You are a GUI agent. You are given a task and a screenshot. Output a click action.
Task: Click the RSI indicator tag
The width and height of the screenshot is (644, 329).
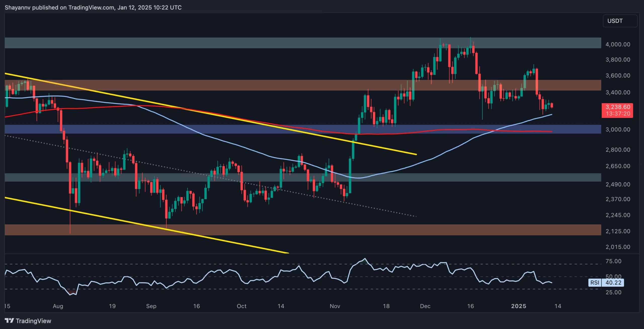pyautogui.click(x=595, y=283)
